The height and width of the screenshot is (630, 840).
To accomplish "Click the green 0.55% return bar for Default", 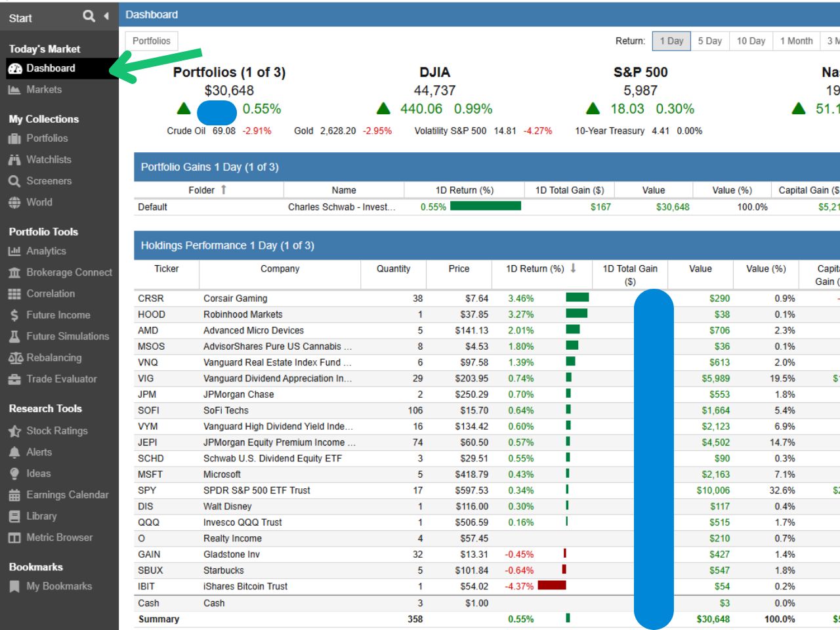I will (486, 206).
